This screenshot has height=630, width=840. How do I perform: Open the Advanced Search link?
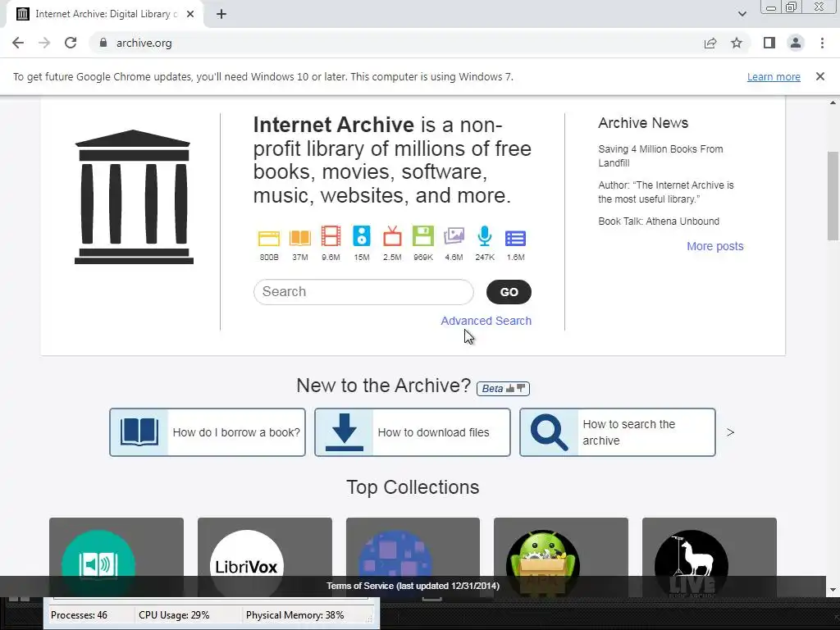coord(486,321)
